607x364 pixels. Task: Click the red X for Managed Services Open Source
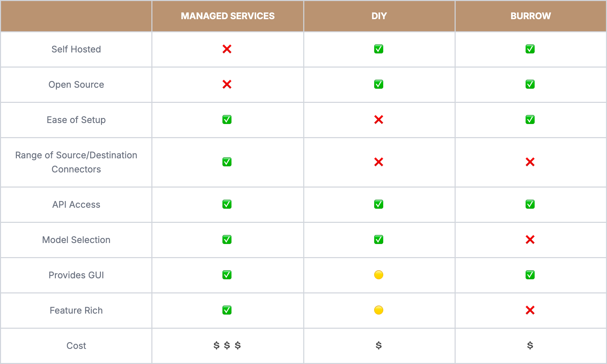(227, 84)
